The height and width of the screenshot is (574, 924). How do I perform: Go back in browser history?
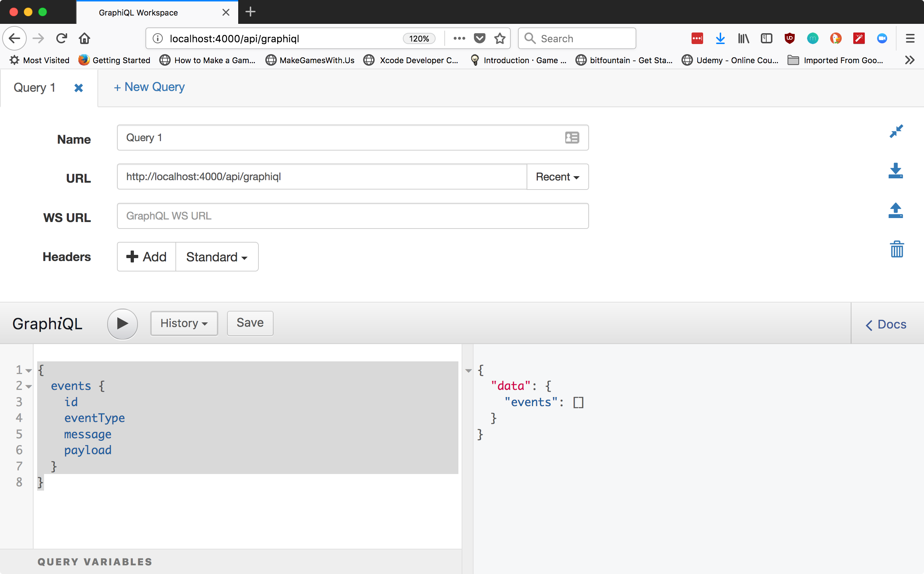14,38
